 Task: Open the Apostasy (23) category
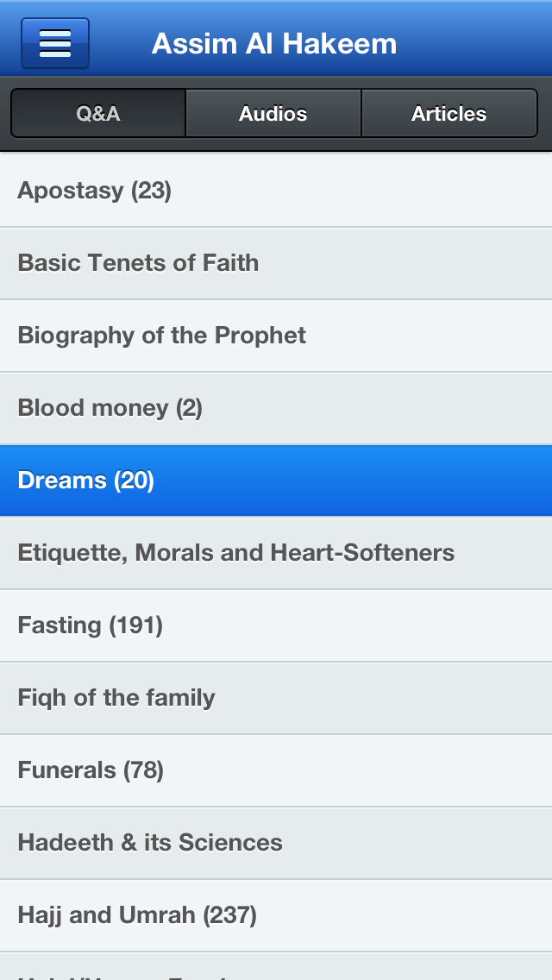point(276,191)
